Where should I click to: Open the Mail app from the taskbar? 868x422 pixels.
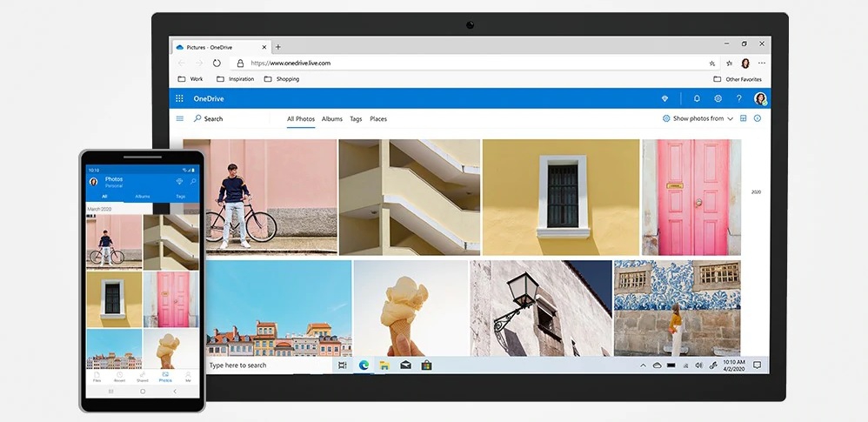click(406, 365)
